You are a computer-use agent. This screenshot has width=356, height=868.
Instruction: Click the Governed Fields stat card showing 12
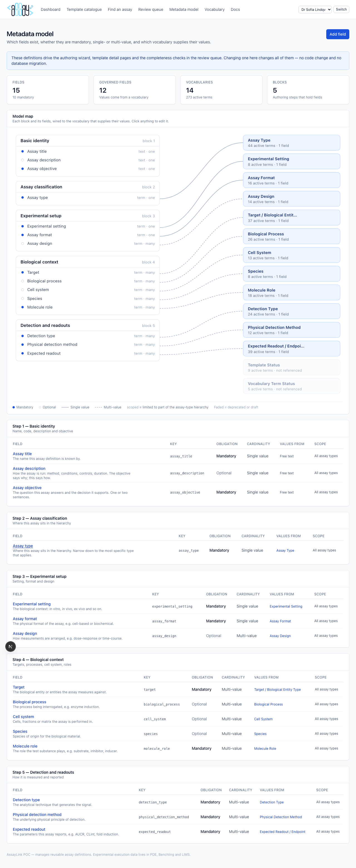click(134, 90)
